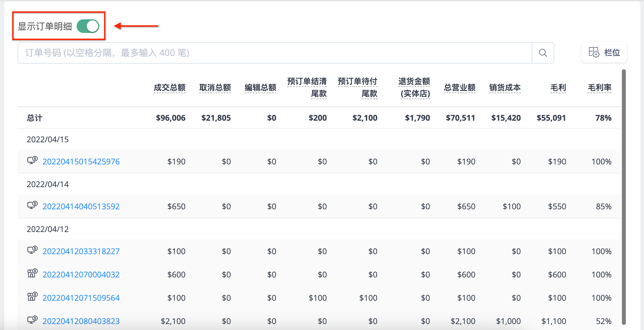Viewport: 644px width, 330px height.
Task: Open order 20220414040513592
Action: click(81, 206)
